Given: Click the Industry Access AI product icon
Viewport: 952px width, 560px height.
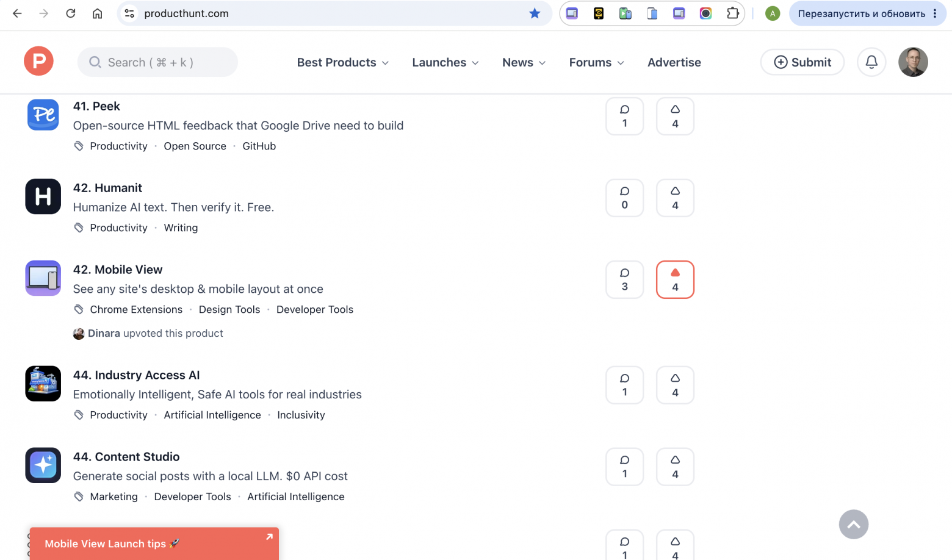Looking at the screenshot, I should pos(43,384).
